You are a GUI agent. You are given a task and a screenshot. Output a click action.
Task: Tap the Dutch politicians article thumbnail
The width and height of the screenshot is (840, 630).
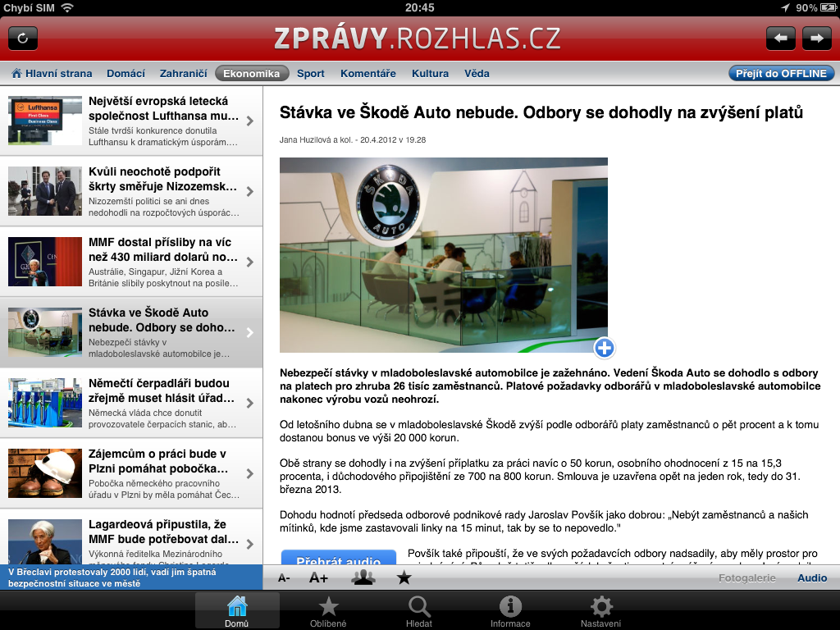click(x=45, y=191)
